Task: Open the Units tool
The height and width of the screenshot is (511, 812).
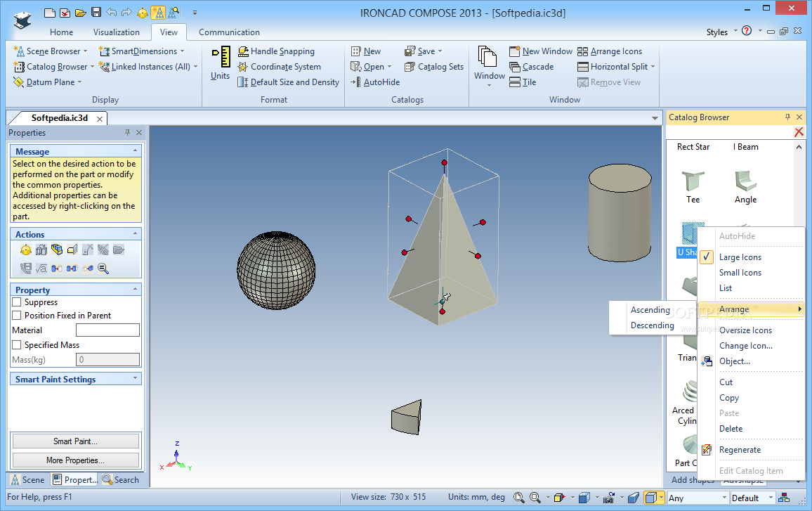Action: coord(221,63)
